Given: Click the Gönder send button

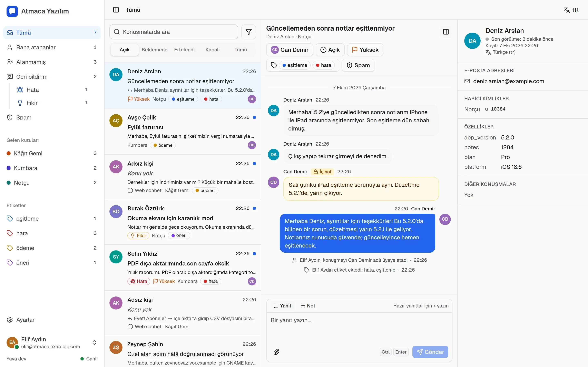Looking at the screenshot, I should tap(430, 352).
